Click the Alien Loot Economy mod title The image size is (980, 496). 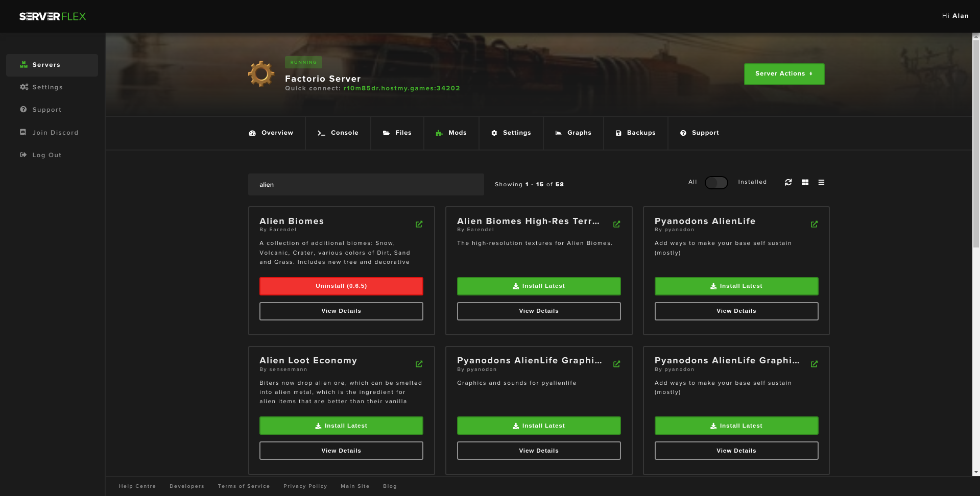[308, 360]
